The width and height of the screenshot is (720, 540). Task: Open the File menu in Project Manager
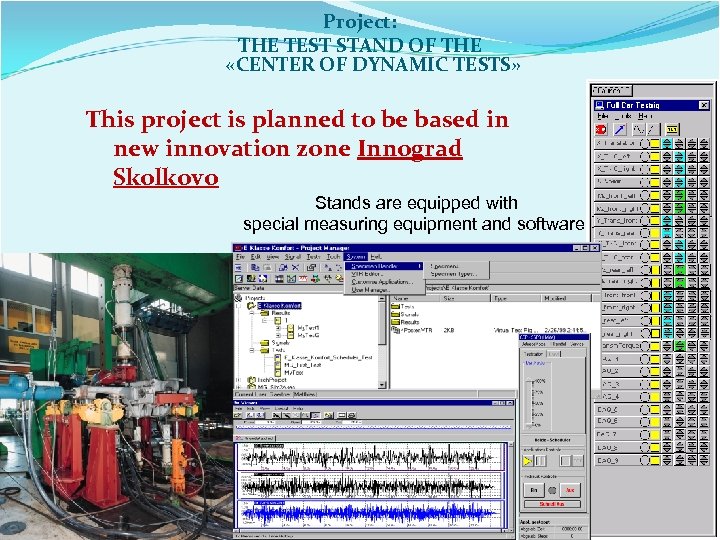(x=240, y=257)
